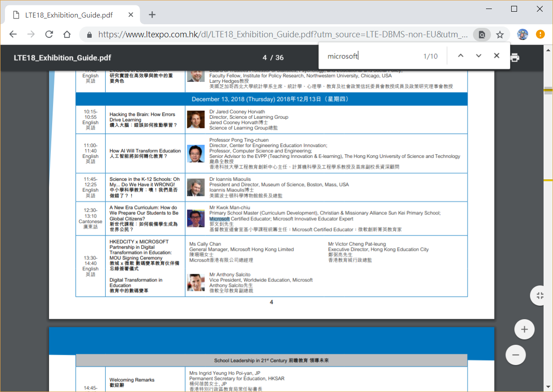Minimize the Chrome window
Screen dimensions: 553x392
[489, 9]
